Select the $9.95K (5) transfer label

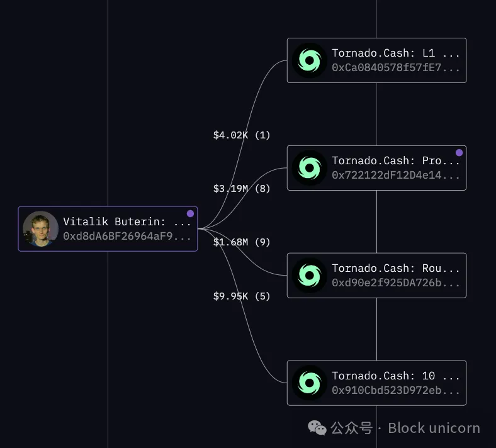(x=242, y=296)
